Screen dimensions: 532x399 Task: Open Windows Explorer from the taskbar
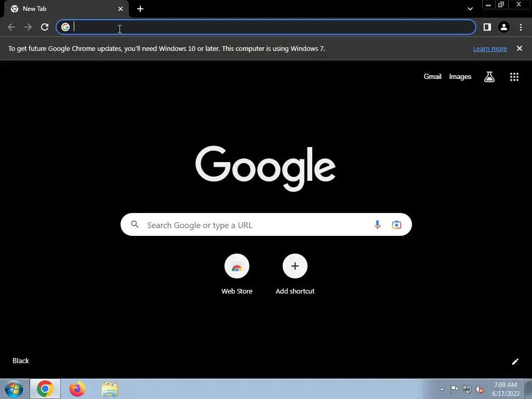[x=110, y=389]
